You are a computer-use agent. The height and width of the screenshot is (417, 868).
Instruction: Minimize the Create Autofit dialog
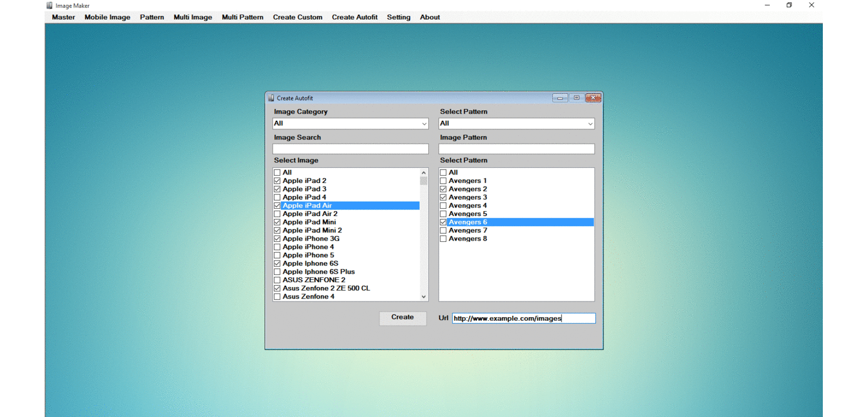[560, 98]
